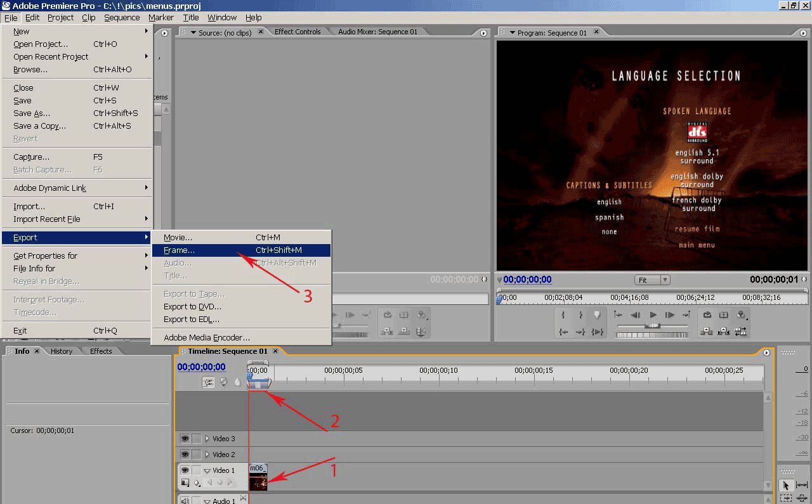
Task: Open the Source clip dropdown
Action: coord(193,33)
